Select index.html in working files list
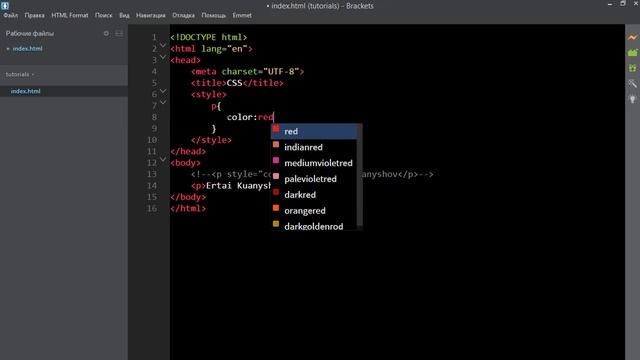640x360 pixels. [27, 49]
